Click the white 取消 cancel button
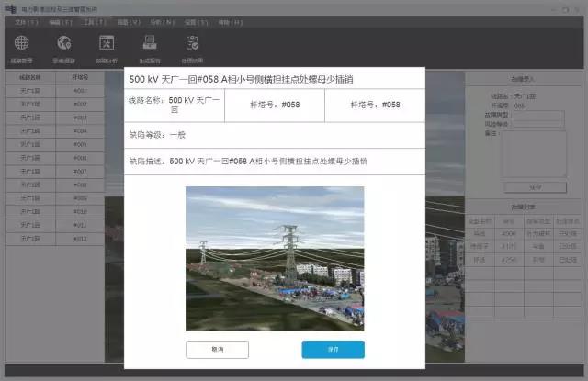Image resolution: width=588 pixels, height=381 pixels. pos(217,349)
